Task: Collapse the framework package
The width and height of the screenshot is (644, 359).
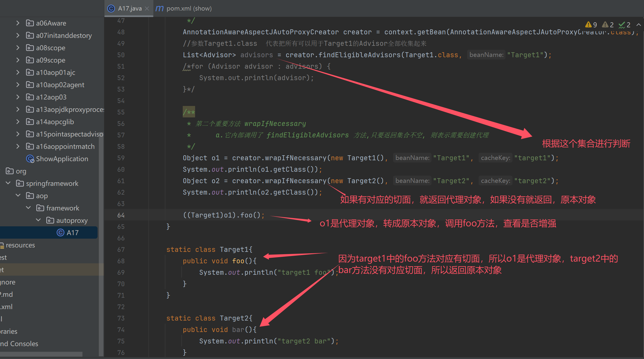Action: 28,208
